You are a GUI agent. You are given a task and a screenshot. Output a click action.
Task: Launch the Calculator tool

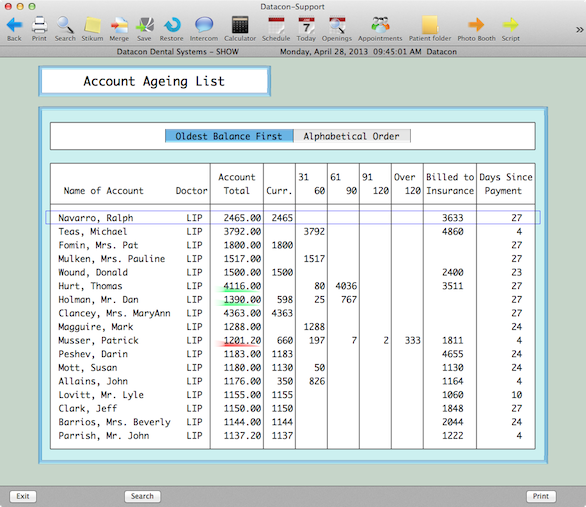coord(240,25)
